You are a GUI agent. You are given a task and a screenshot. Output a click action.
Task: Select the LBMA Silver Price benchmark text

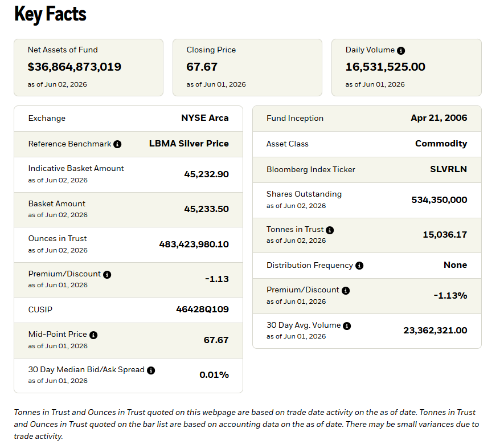coord(189,144)
